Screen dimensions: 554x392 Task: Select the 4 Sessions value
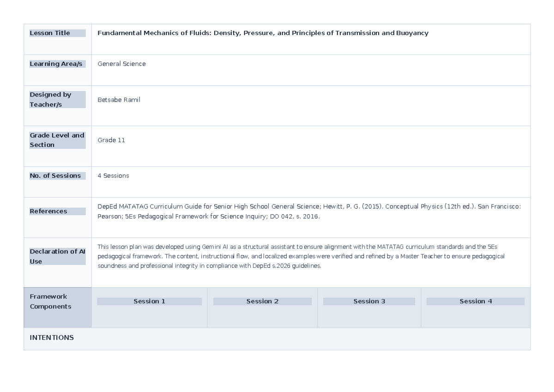point(113,176)
